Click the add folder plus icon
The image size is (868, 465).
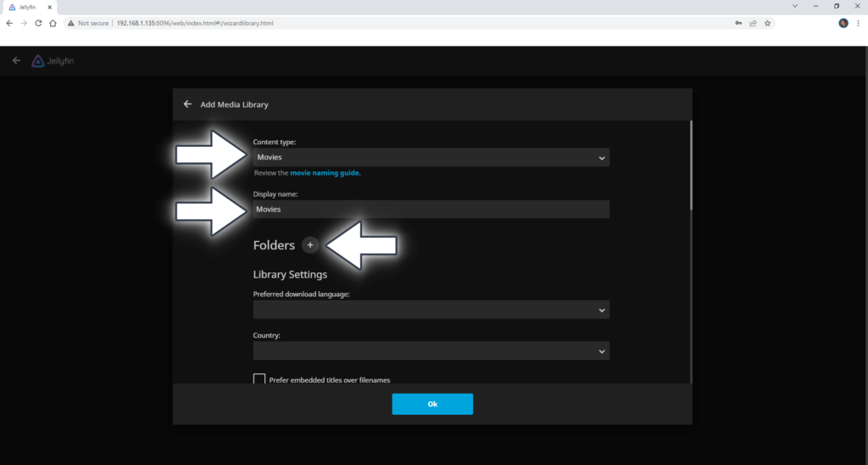pyautogui.click(x=310, y=245)
